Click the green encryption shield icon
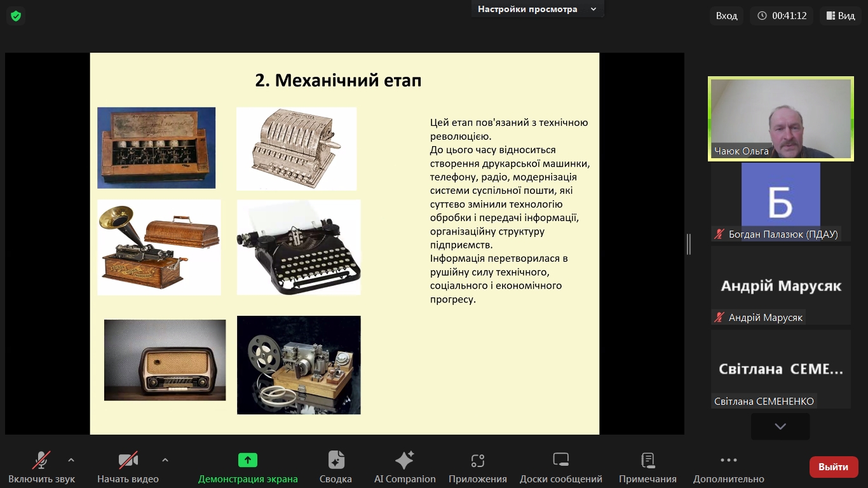 16,16
